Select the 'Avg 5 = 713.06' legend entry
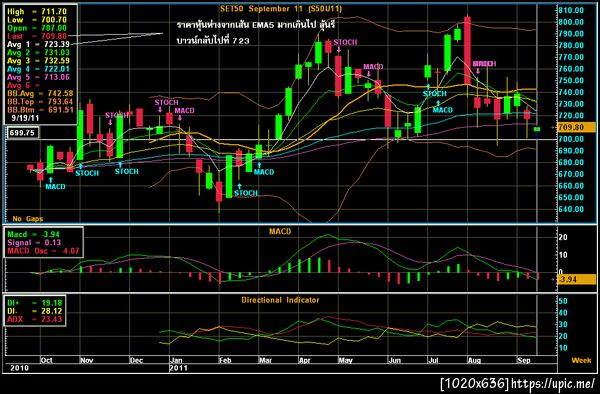 pos(38,77)
